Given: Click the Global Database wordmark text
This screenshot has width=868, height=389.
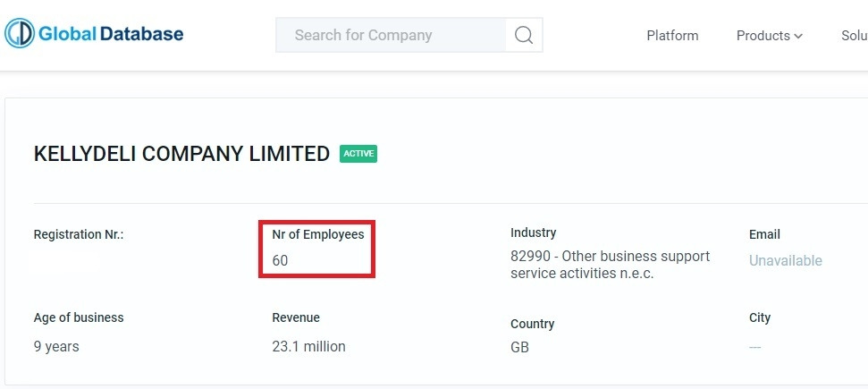Looking at the screenshot, I should [111, 34].
